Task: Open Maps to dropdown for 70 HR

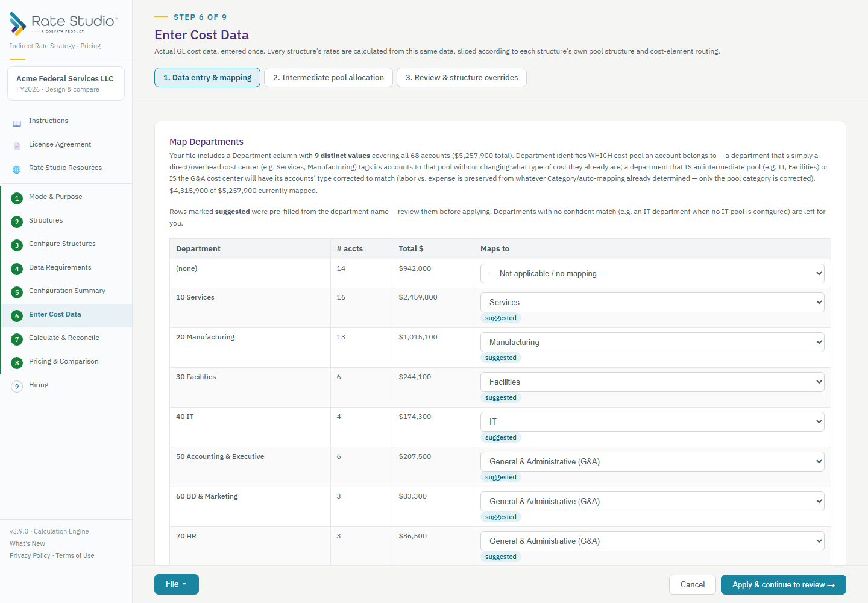Action: pyautogui.click(x=652, y=541)
